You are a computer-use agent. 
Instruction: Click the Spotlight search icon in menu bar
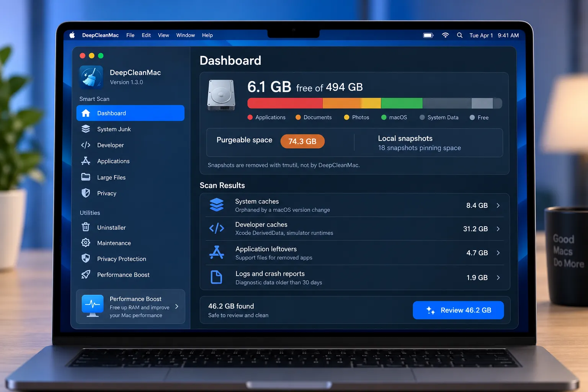coord(460,35)
